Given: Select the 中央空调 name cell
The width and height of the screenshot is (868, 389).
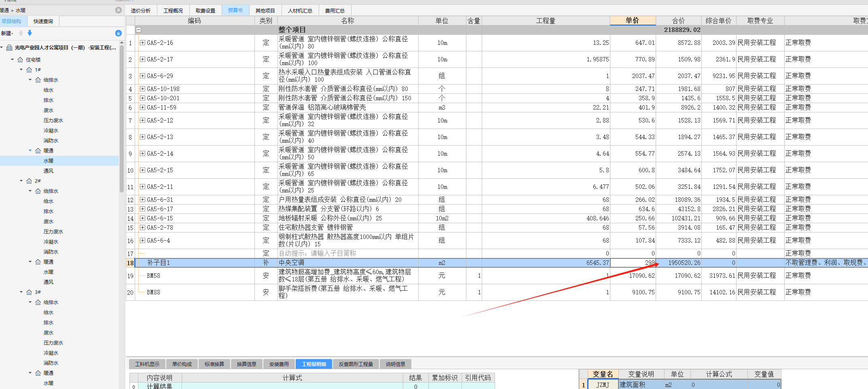Looking at the screenshot, I should [x=348, y=263].
